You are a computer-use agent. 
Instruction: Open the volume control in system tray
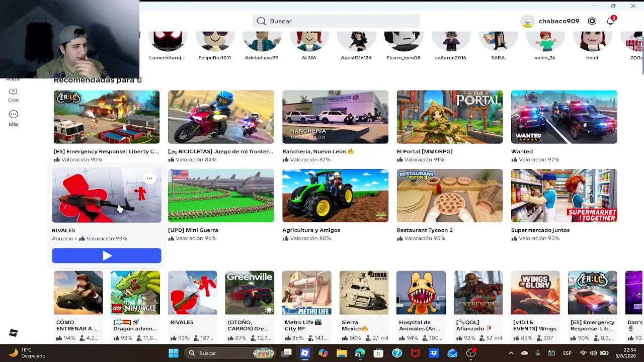click(594, 353)
